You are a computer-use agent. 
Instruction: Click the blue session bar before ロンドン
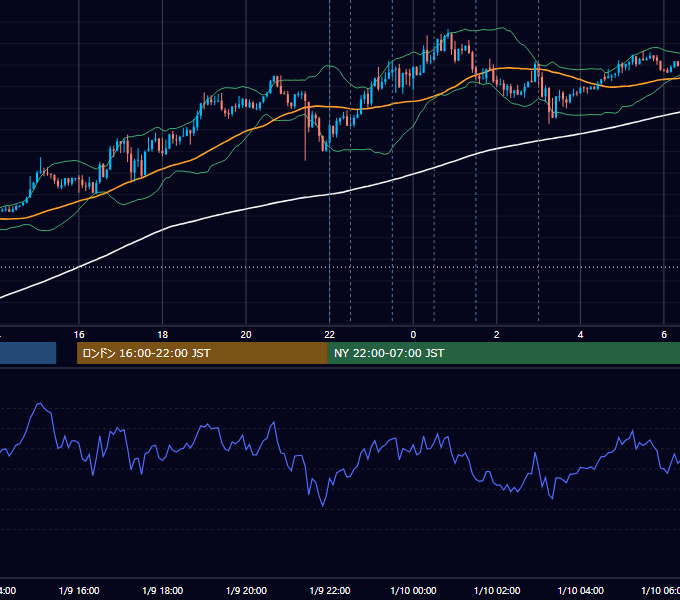pos(28,353)
